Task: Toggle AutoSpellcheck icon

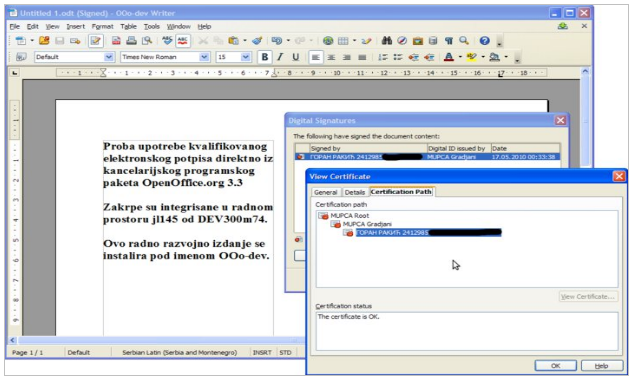Action: (183, 41)
